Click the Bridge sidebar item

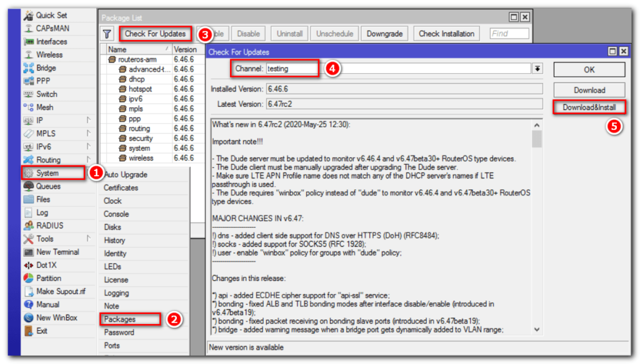(46, 68)
